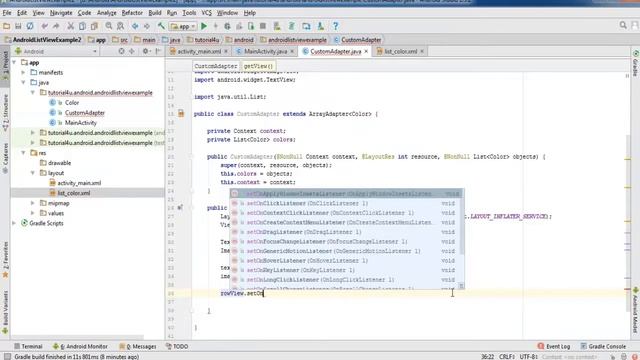Viewport: 640px width, 360px height.
Task: Click the Cut scissors icon
Action: 71,26
